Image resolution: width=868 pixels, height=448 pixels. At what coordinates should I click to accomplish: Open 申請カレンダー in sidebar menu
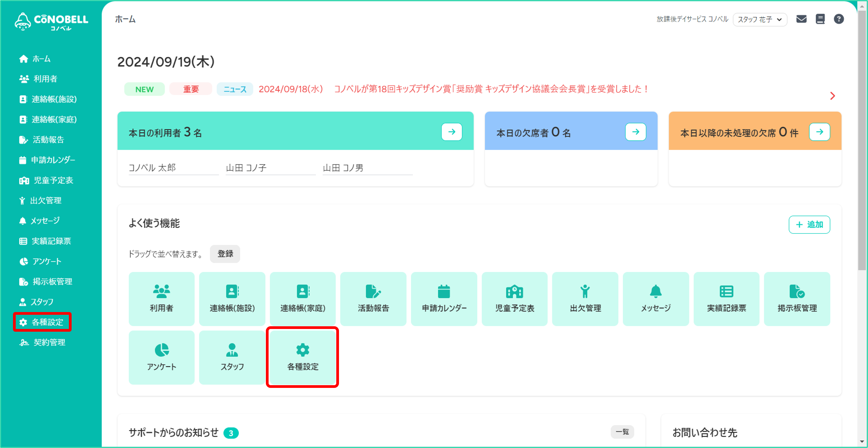(47, 160)
